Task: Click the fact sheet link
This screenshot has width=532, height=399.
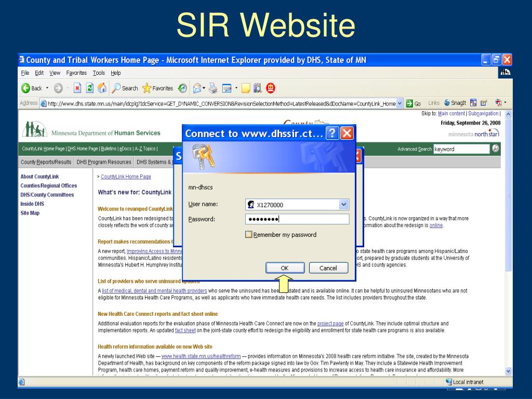Action: (x=185, y=330)
